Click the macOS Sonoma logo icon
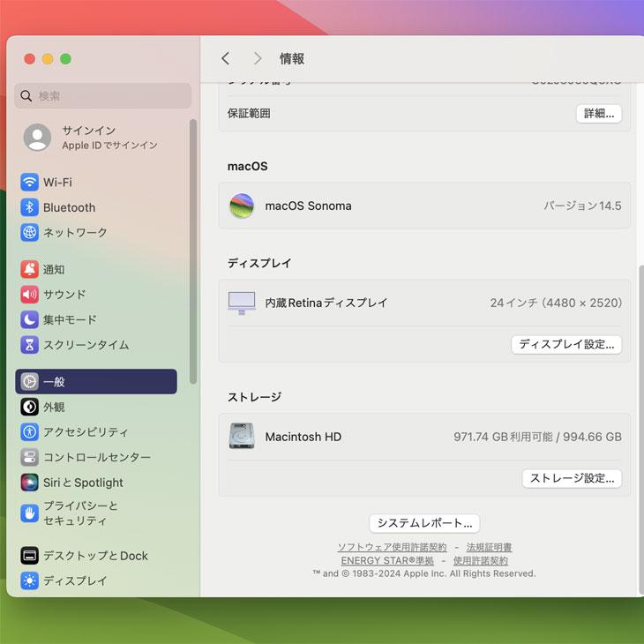Image resolution: width=644 pixels, height=644 pixels. coord(242,206)
